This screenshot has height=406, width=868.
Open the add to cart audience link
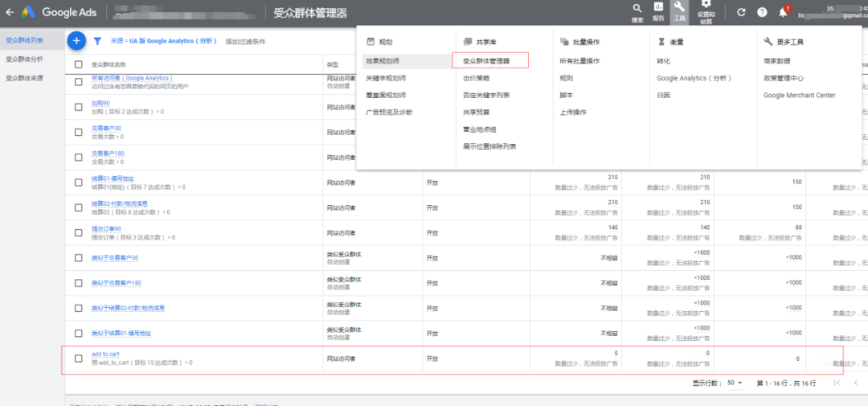106,354
